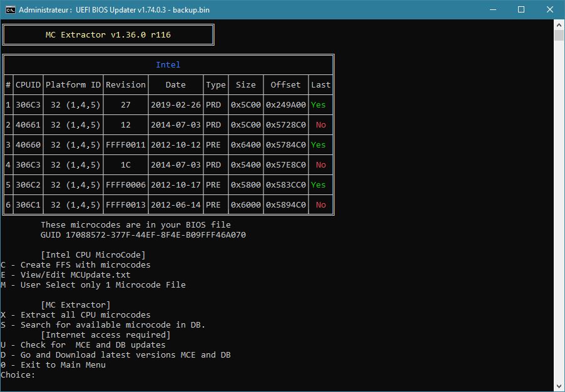Maximize the console window
This screenshot has height=392, width=565.
point(521,10)
